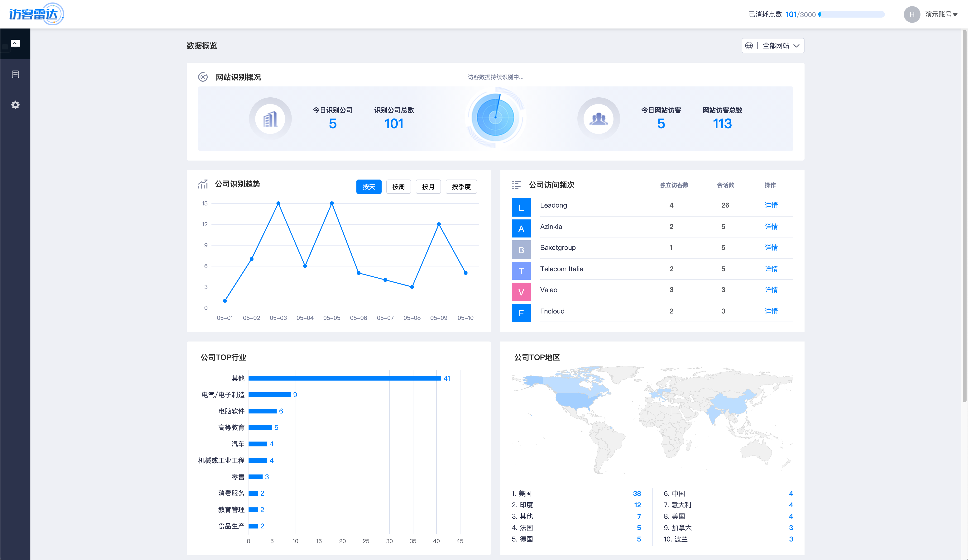Image resolution: width=968 pixels, height=560 pixels.
Task: Switch trend chart to 按周 view
Action: 398,186
